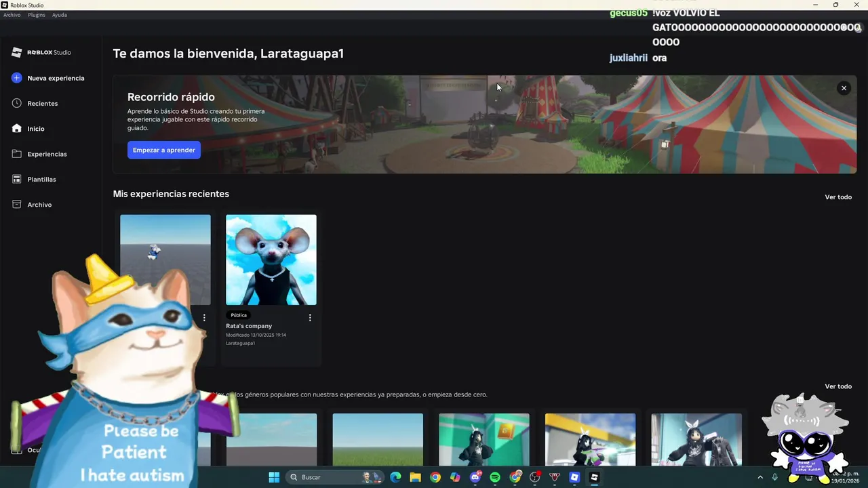This screenshot has height=488, width=868.
Task: Click the Roblox Studio icon in title bar
Action: point(5,5)
